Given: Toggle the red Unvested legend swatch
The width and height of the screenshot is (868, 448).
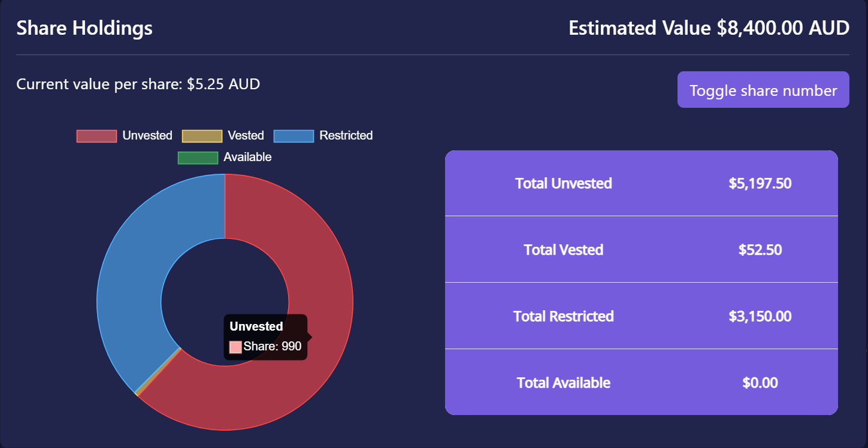Looking at the screenshot, I should click(x=96, y=136).
